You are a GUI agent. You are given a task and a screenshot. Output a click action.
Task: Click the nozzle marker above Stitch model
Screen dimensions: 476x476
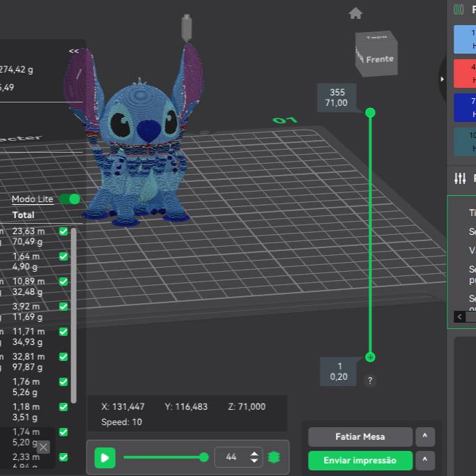click(x=186, y=28)
